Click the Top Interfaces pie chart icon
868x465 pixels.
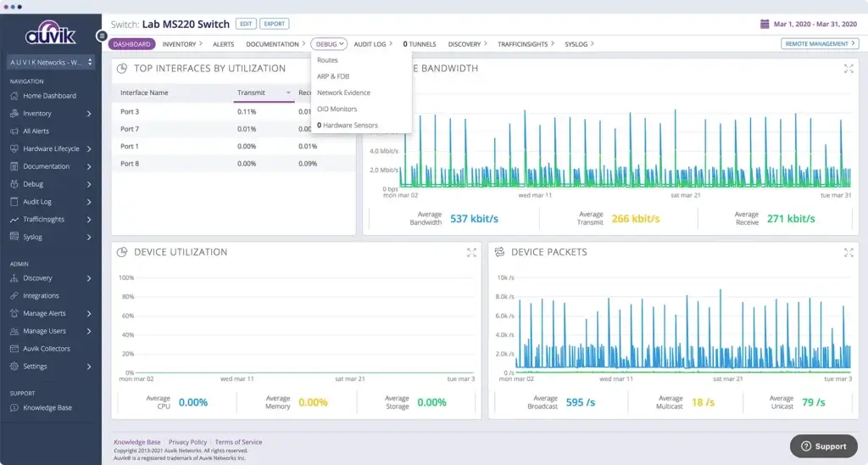122,68
